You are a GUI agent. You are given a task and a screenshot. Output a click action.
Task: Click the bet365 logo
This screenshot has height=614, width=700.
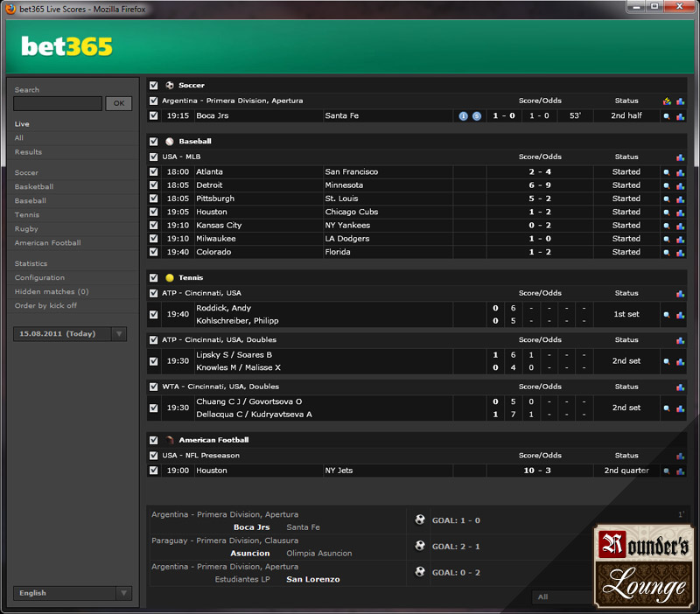click(x=67, y=46)
